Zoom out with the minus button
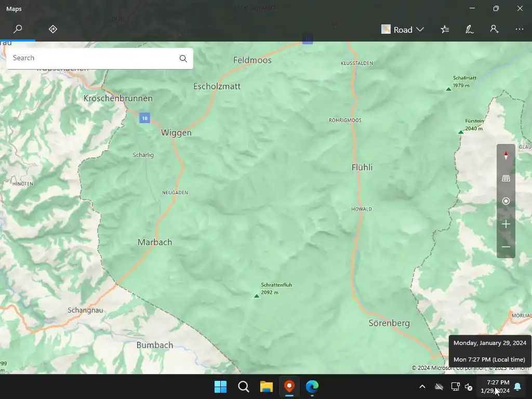Viewport: 532px width, 399px height. (x=506, y=247)
